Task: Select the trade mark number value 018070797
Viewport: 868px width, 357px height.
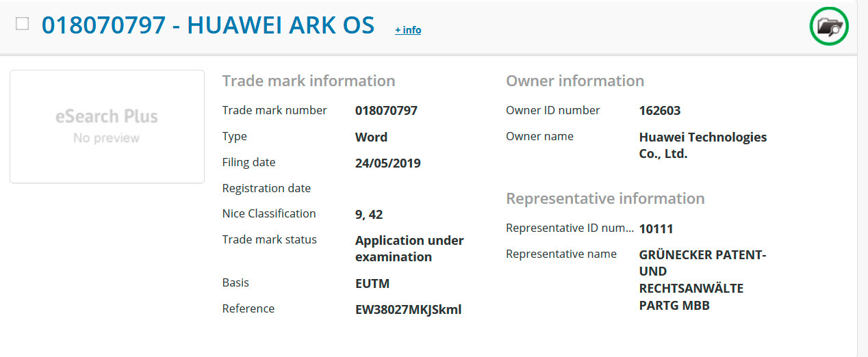Action: (386, 111)
